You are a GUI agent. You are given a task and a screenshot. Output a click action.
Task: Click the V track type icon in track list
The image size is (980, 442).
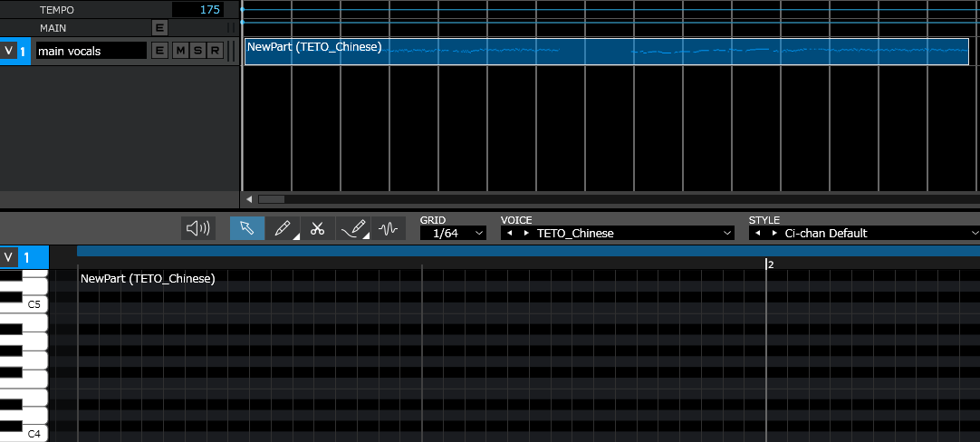(9, 51)
